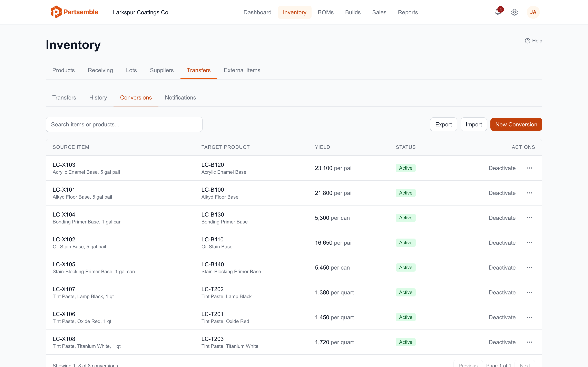This screenshot has width=588, height=367.
Task: Open the JA user avatar
Action: click(x=533, y=12)
